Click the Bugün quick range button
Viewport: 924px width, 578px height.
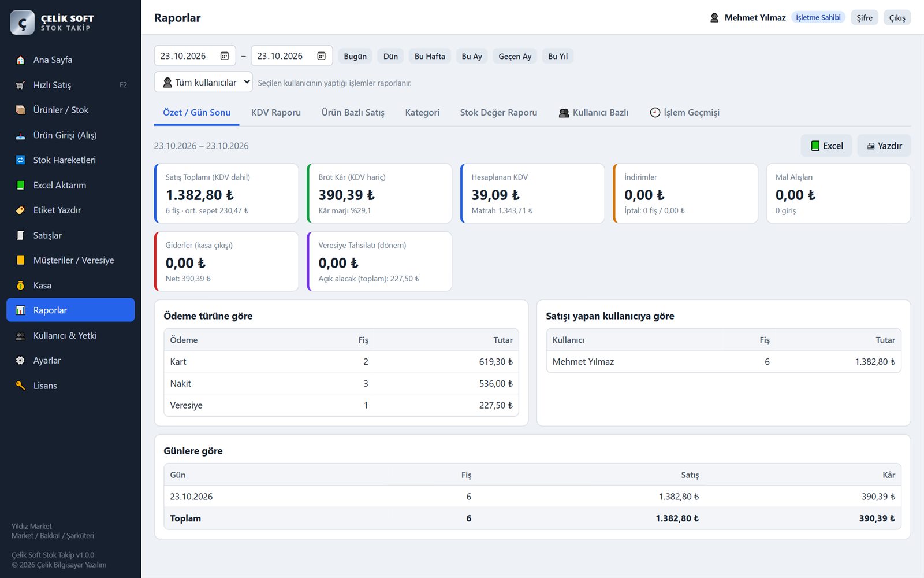click(355, 56)
